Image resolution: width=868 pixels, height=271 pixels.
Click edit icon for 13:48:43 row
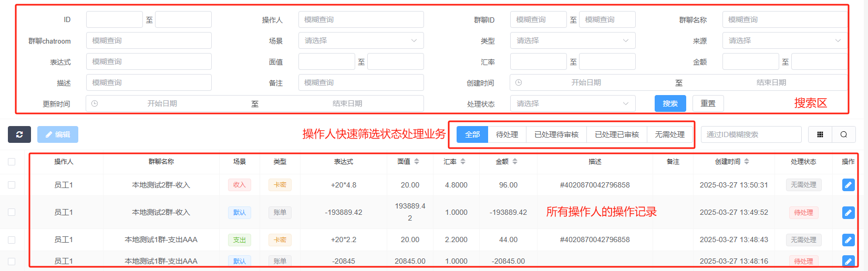tap(848, 240)
